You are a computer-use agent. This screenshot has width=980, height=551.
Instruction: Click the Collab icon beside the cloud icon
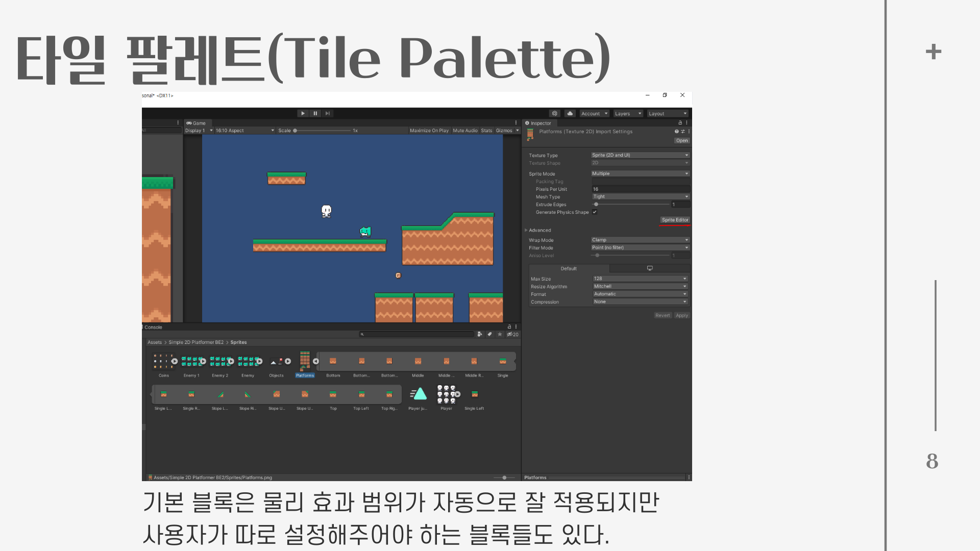click(555, 113)
